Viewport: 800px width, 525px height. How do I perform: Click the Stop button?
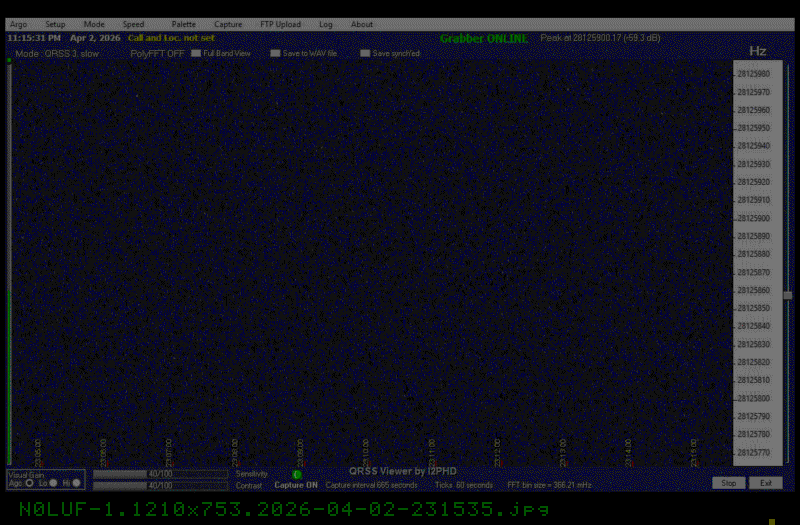coord(729,483)
